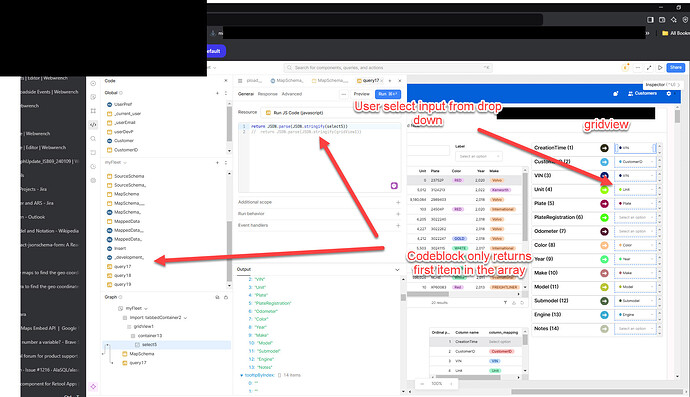Open the Label 'Select an option' dropdown
Screen dimensions: 690x397
click(x=478, y=156)
